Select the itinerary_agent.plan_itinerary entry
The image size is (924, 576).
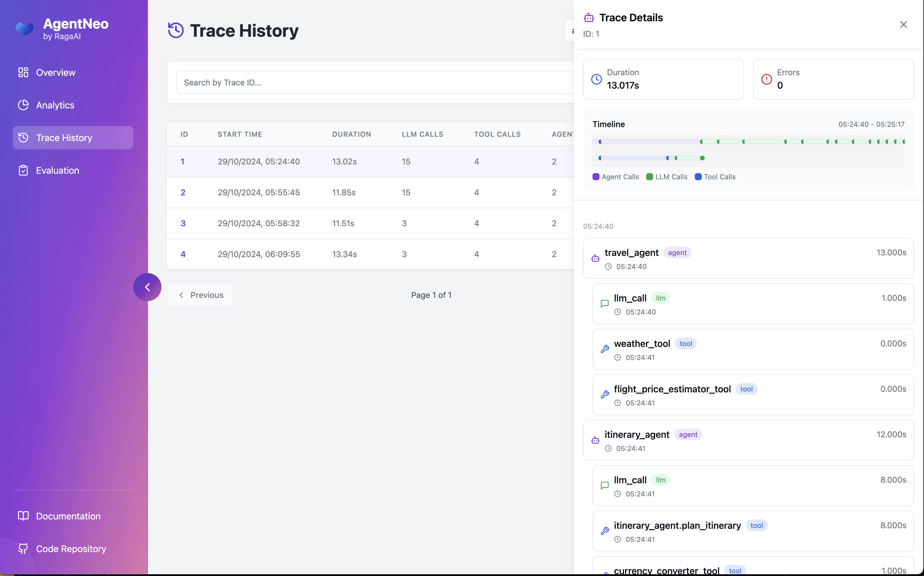[x=753, y=531]
